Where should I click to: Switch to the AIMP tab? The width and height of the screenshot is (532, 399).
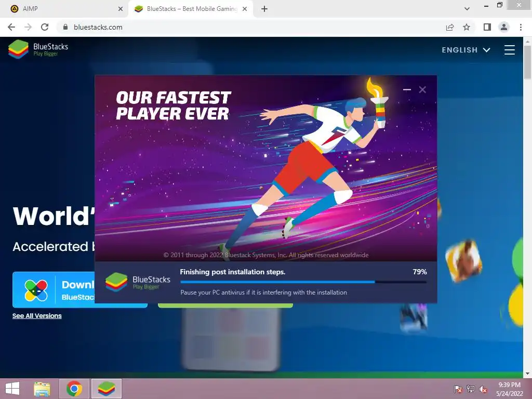[x=64, y=9]
